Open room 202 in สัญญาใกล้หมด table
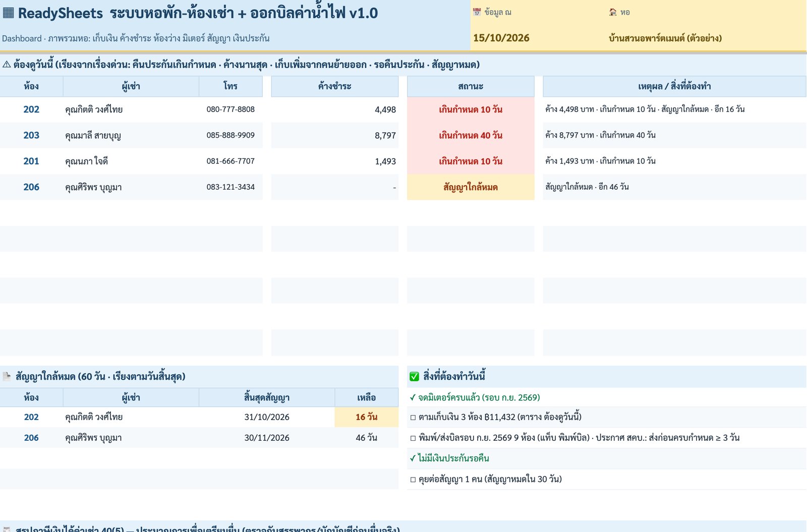Screen dimensions: 807x532 (31, 417)
